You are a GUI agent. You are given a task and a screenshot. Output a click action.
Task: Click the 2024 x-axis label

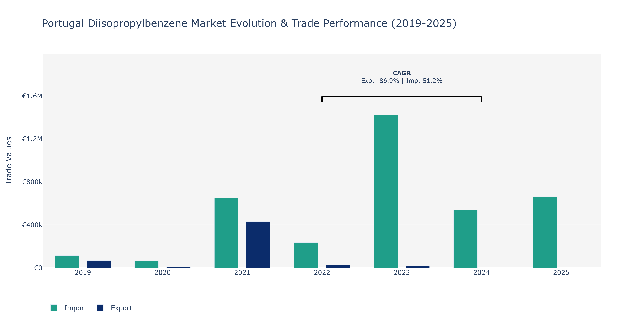click(x=482, y=272)
